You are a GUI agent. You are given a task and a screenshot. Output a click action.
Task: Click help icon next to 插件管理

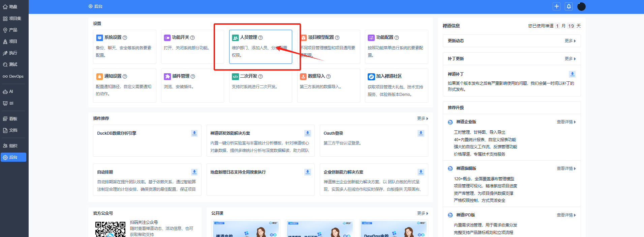[193, 76]
